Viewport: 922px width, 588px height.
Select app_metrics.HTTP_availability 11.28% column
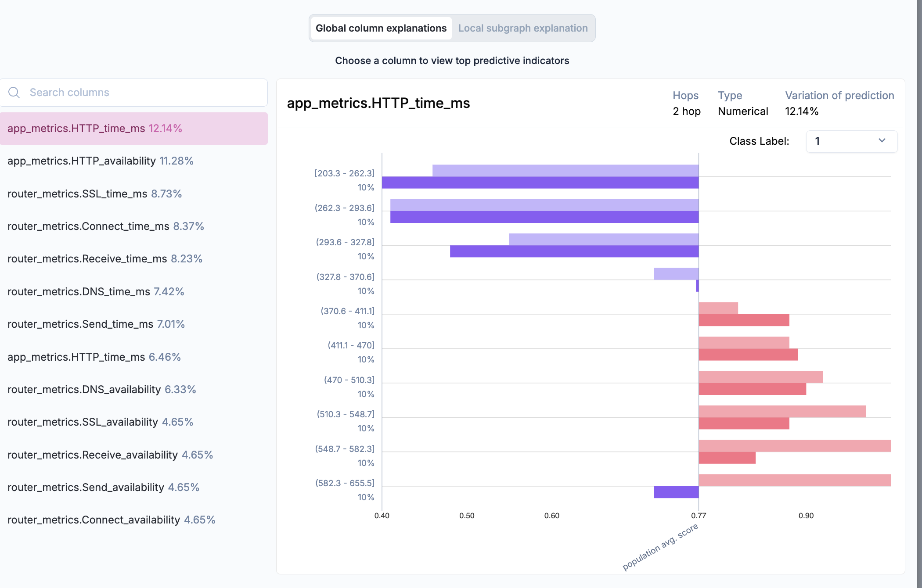[100, 161]
